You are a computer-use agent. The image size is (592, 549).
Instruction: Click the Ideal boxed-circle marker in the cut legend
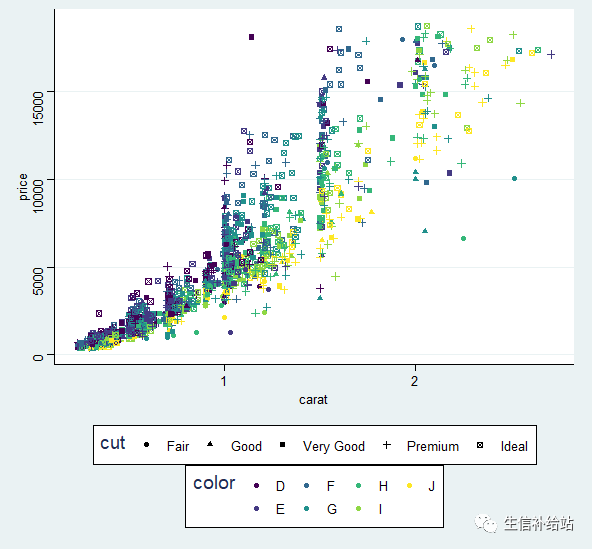480,445
